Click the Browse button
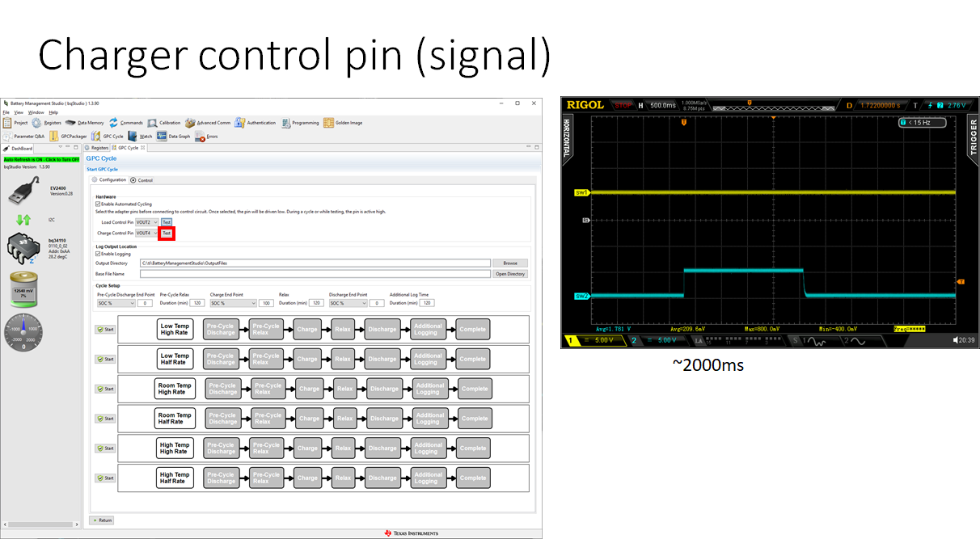Image resolution: width=980 pixels, height=539 pixels. click(510, 263)
